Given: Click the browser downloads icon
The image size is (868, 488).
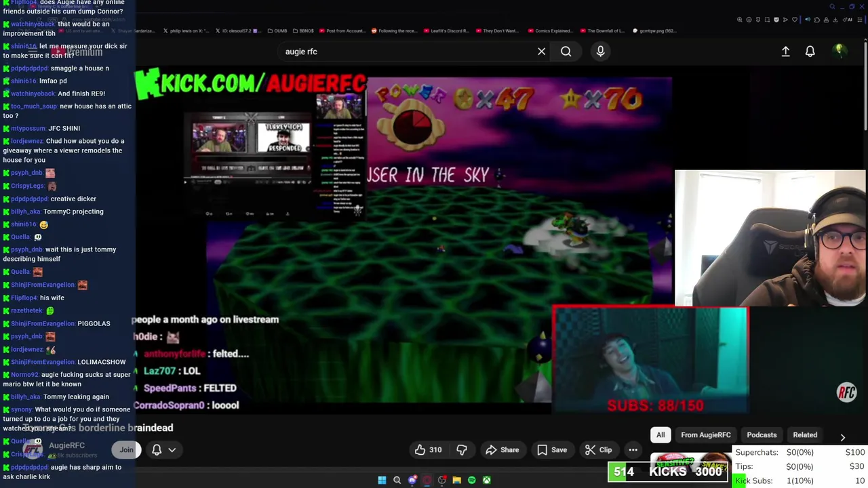Looking at the screenshot, I should click(835, 20).
